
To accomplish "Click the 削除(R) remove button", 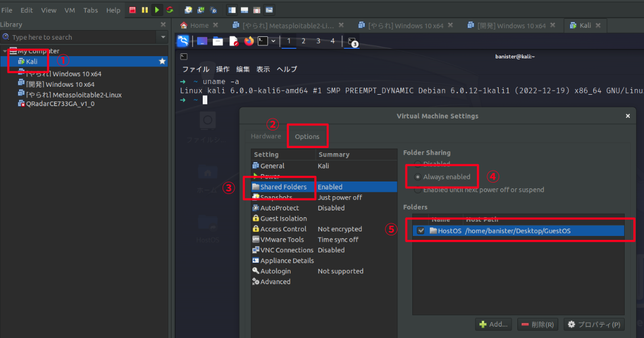I will (x=538, y=324).
